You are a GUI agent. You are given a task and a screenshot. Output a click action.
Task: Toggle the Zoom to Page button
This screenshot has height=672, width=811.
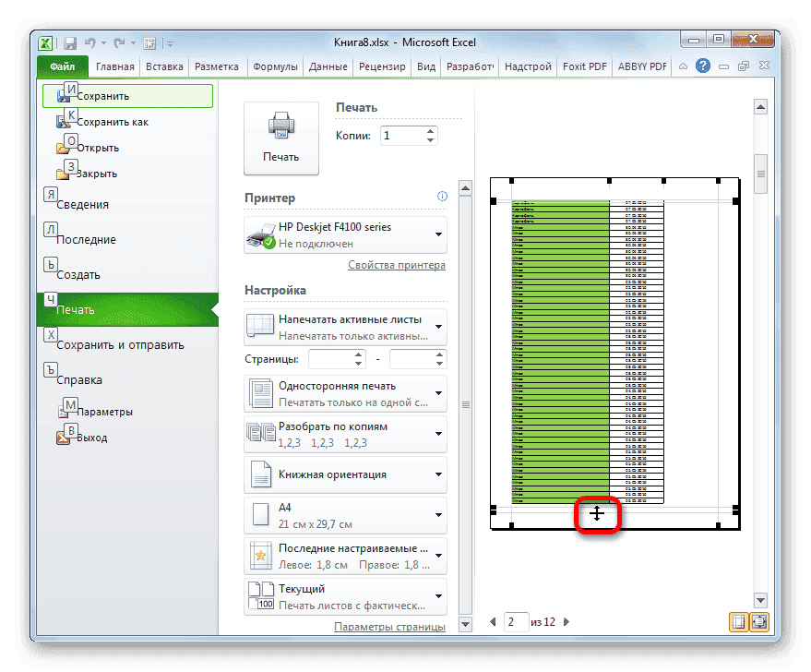point(758,622)
